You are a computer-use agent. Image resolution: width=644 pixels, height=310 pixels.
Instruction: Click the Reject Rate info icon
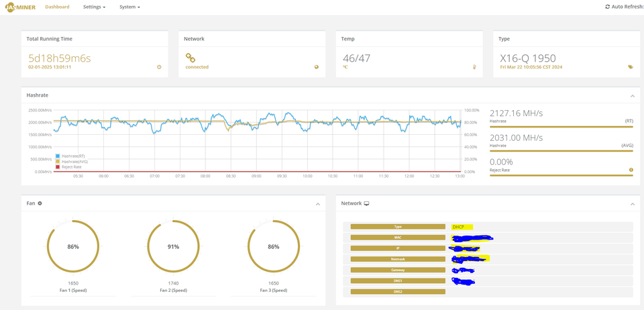click(631, 170)
